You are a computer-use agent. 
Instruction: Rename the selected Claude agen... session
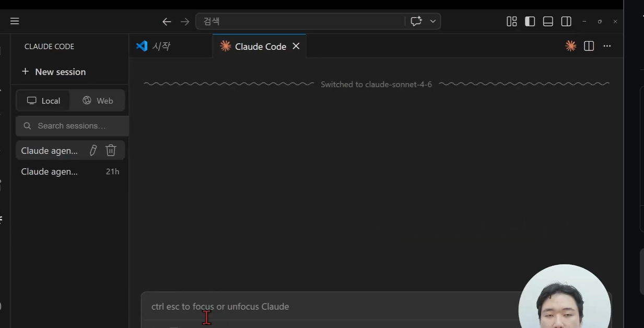(93, 150)
